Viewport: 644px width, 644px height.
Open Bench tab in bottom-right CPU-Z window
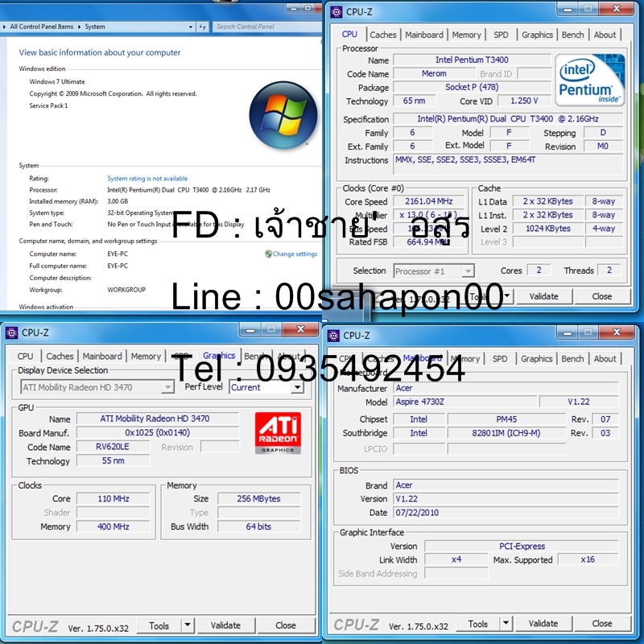click(x=572, y=358)
